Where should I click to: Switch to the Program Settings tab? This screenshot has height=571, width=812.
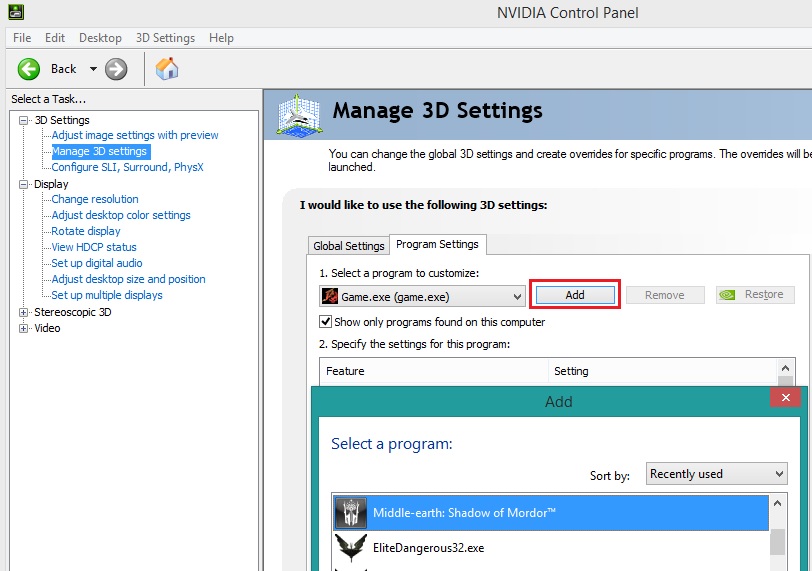click(x=437, y=244)
